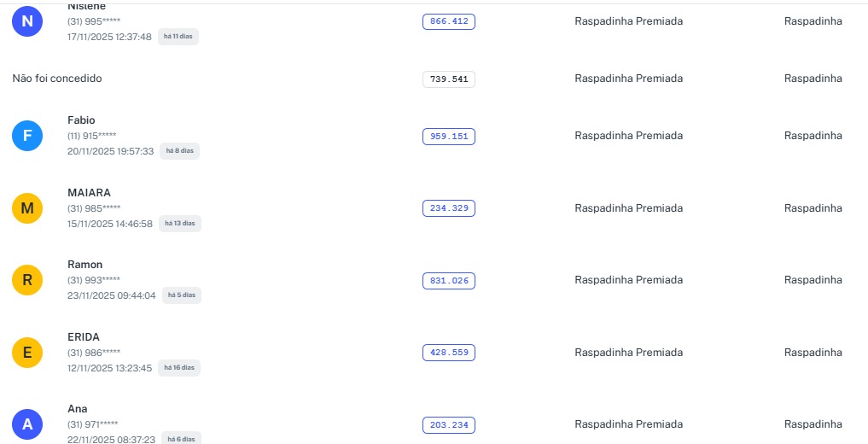Click the code badge 866.412
This screenshot has height=444, width=868.
click(449, 21)
